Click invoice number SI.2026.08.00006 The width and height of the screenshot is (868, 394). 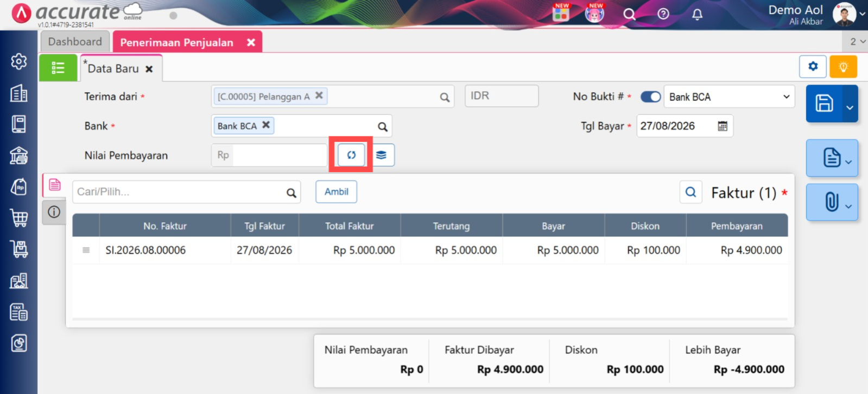click(x=145, y=250)
